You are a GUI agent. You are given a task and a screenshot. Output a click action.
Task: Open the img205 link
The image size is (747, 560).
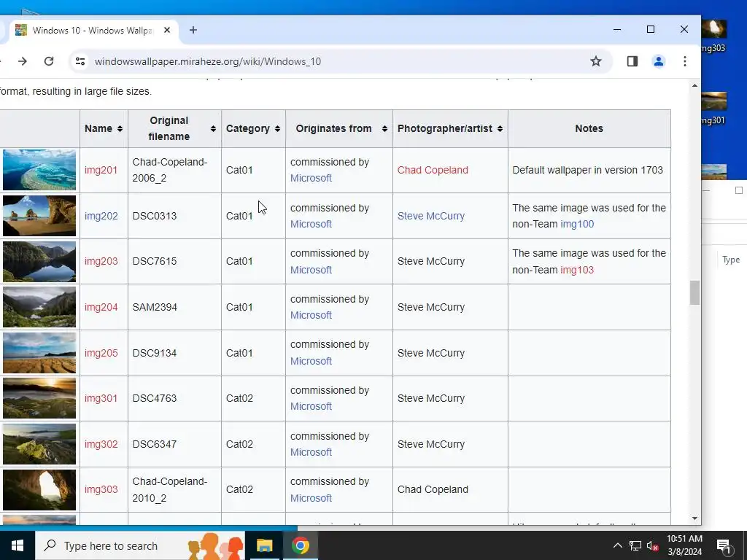click(101, 353)
